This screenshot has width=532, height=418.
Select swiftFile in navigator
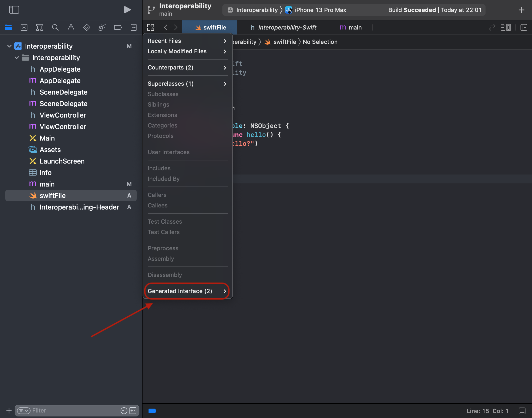(71, 196)
